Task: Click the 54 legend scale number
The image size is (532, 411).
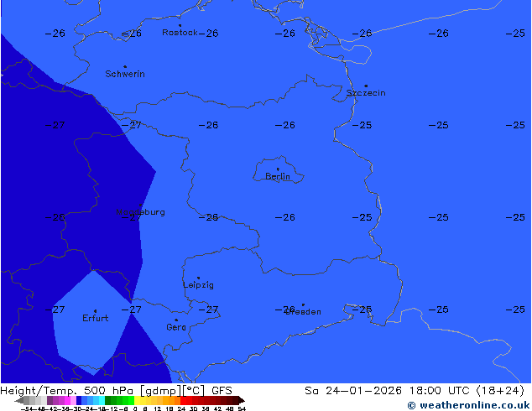Action: pyautogui.click(x=242, y=408)
